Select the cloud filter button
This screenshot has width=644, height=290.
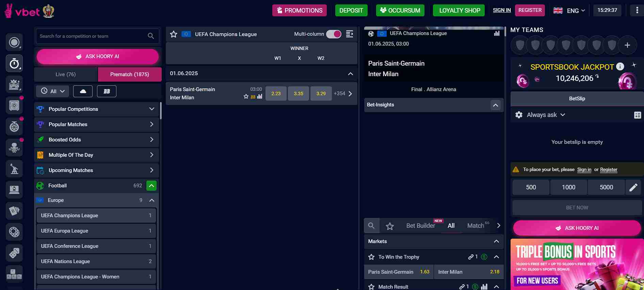click(x=83, y=91)
